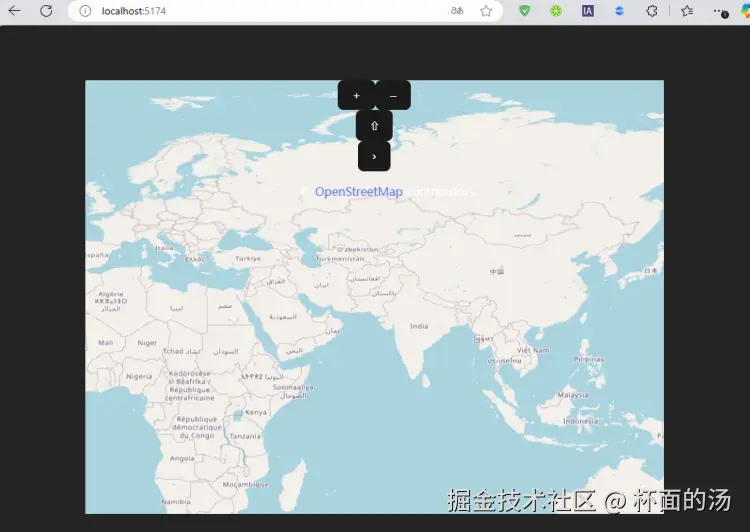The image size is (750, 532).
Task: Zoom in the map with plus
Action: [356, 96]
